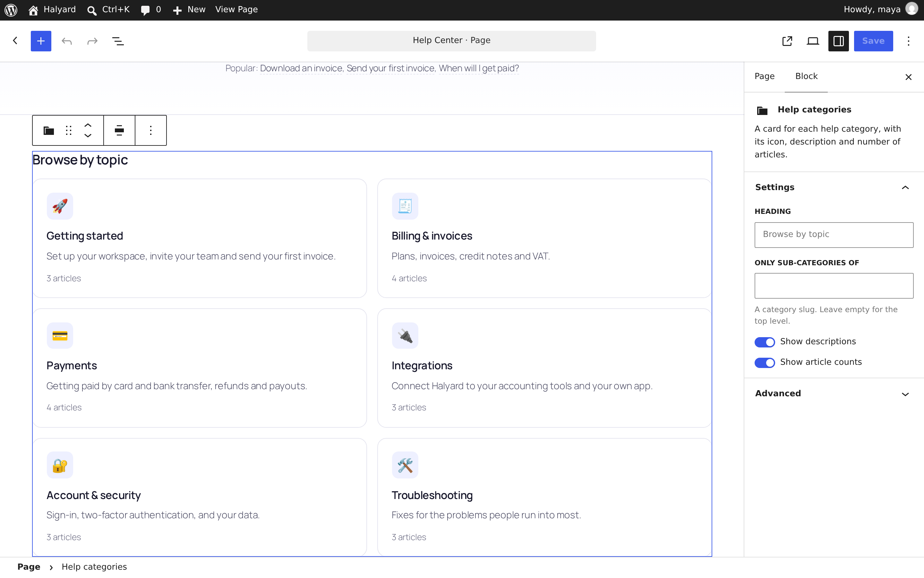Click View Page in admin bar
Image resolution: width=924 pixels, height=578 pixels.
pyautogui.click(x=236, y=10)
